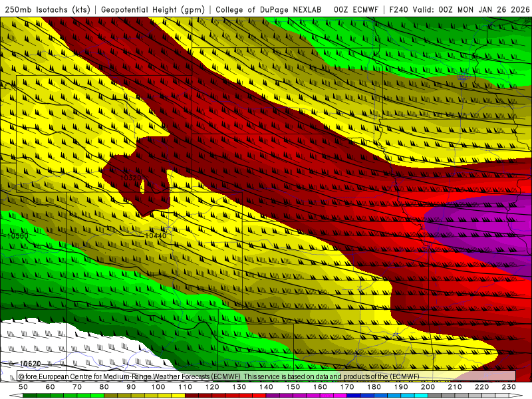Click the 180 value on the color scale
The height and width of the screenshot is (399, 532).
(374, 387)
